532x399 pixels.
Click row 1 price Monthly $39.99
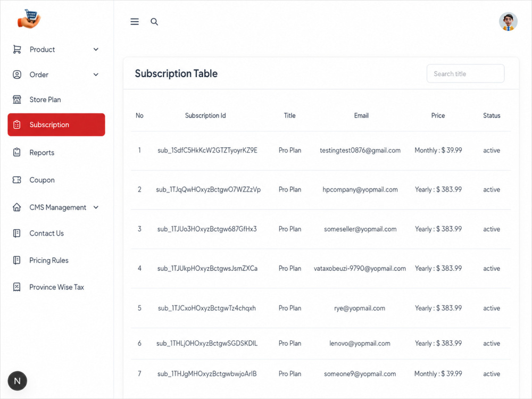[438, 151]
